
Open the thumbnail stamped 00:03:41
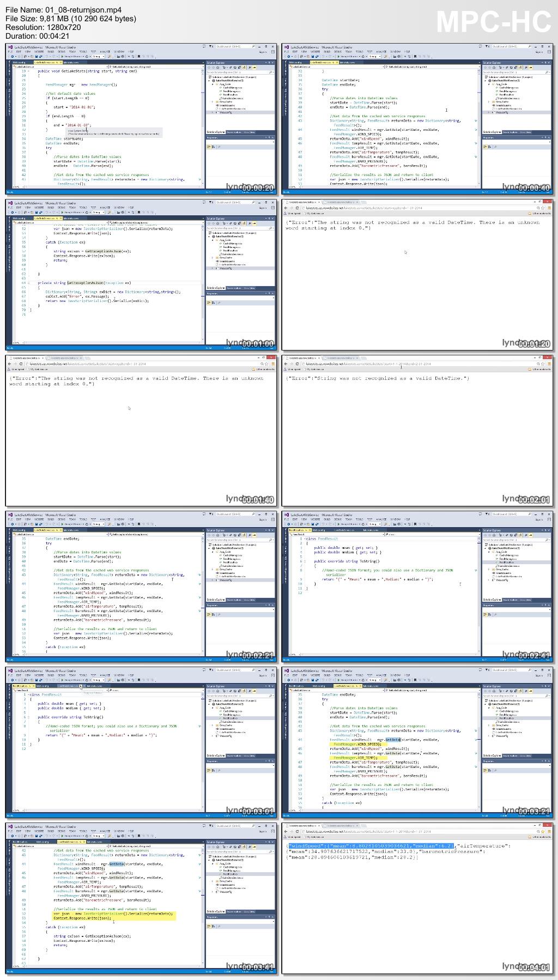pyautogui.click(x=141, y=898)
